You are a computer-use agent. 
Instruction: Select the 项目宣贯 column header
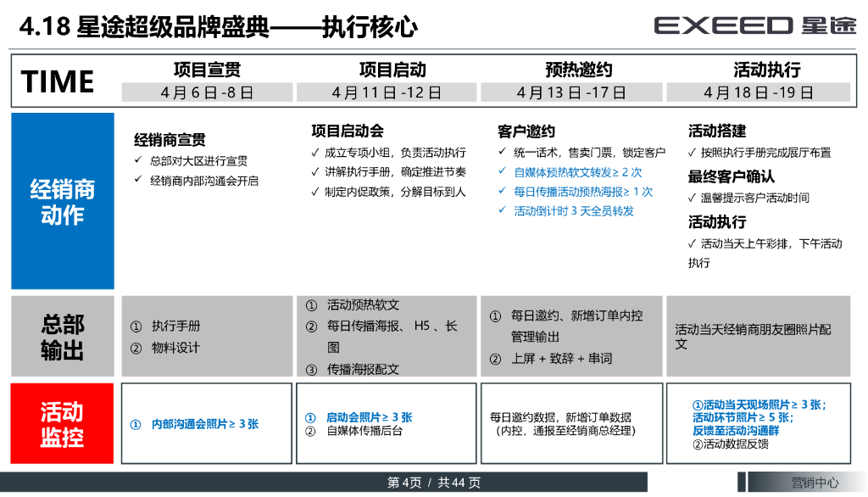coord(207,70)
